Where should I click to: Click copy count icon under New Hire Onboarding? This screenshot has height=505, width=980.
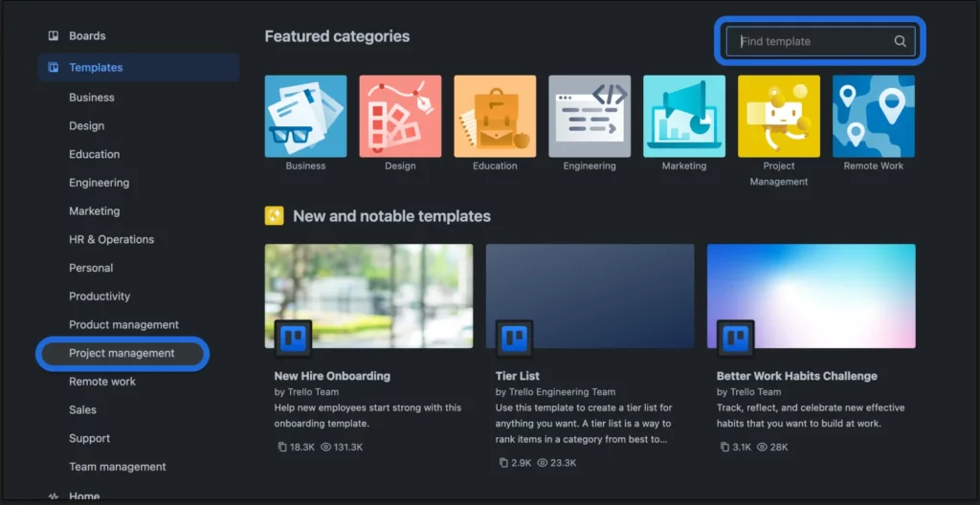pos(281,447)
